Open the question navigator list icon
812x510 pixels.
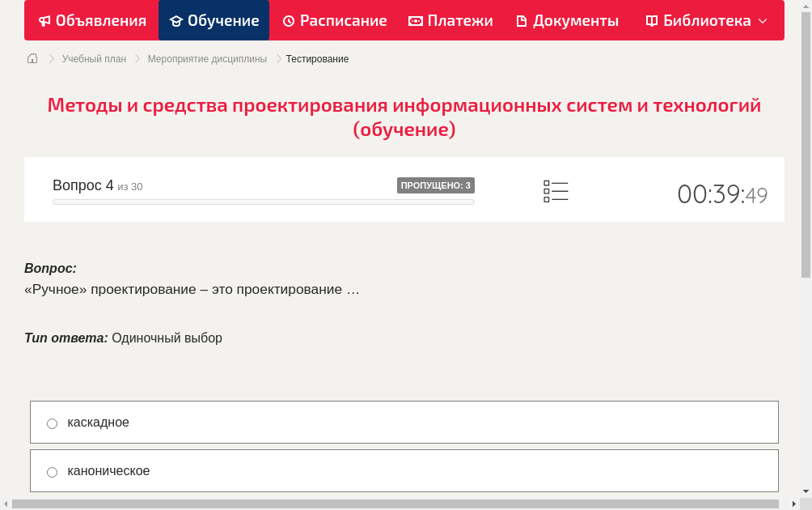pyautogui.click(x=556, y=190)
